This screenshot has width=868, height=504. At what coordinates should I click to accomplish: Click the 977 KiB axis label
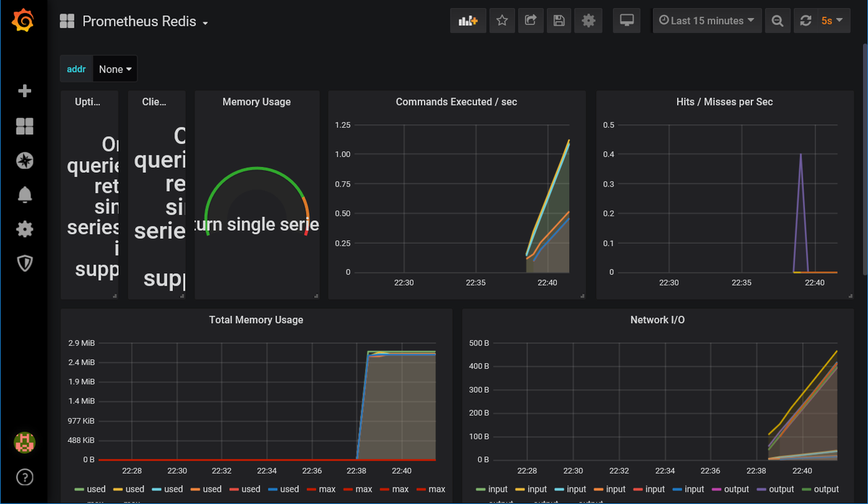[x=81, y=420]
